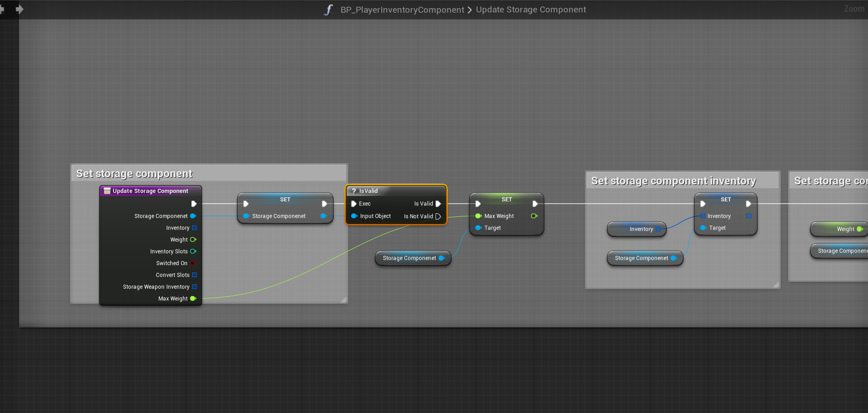
Task: Click resize handle of inventory comment box
Action: click(776, 285)
